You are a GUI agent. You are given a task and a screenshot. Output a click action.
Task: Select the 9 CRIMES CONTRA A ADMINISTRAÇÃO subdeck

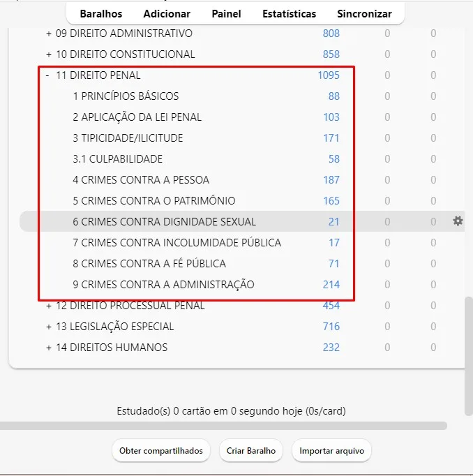pos(163,285)
